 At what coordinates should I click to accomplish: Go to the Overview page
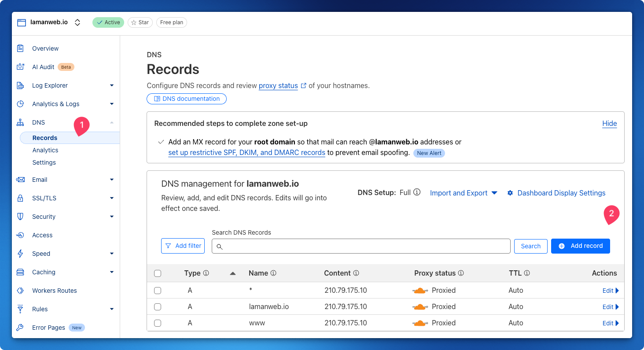click(x=45, y=48)
